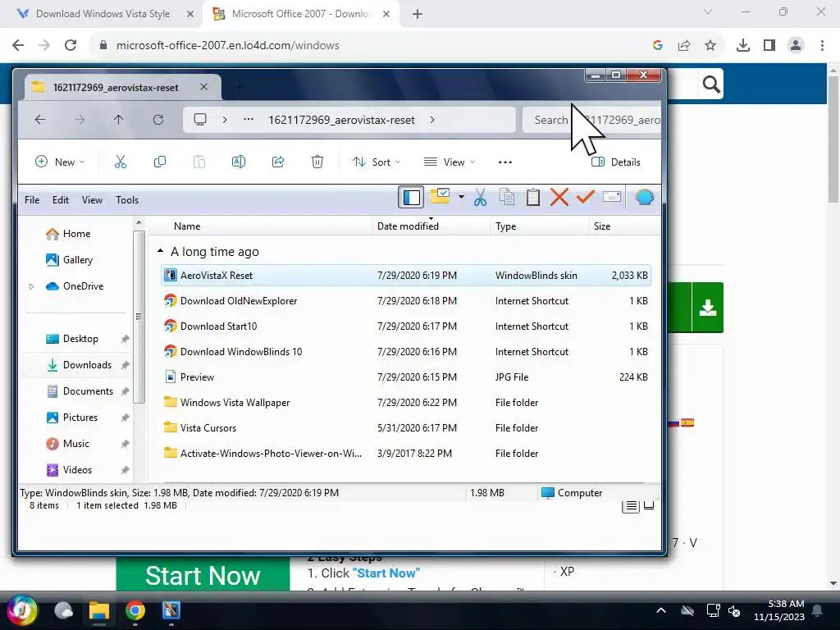This screenshot has height=630, width=840.
Task: Open the View dropdown in command bar
Action: click(449, 162)
